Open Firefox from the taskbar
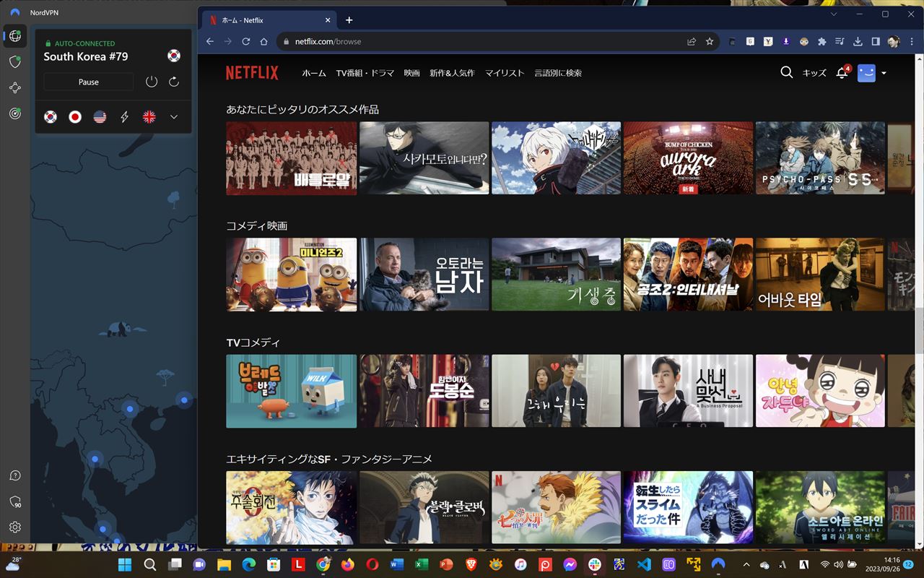 click(x=347, y=564)
